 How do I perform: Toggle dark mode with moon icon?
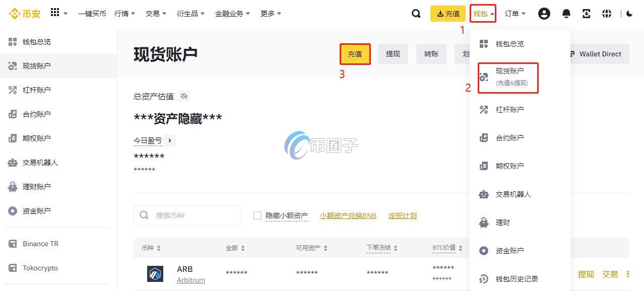(630, 14)
